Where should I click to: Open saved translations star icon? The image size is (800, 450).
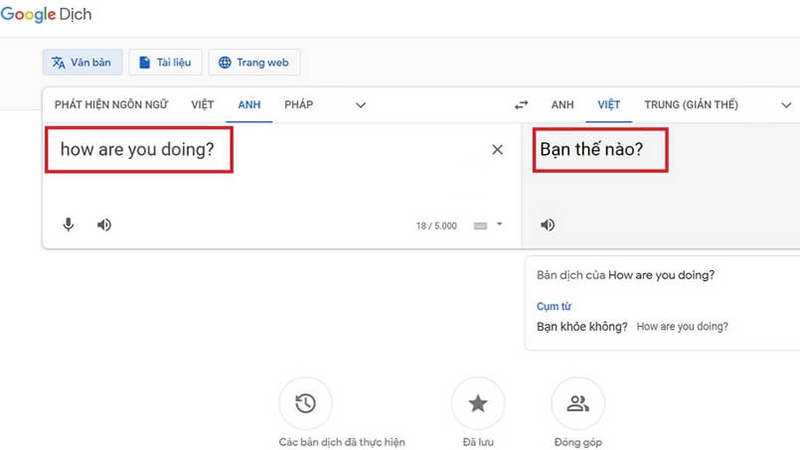point(478,404)
